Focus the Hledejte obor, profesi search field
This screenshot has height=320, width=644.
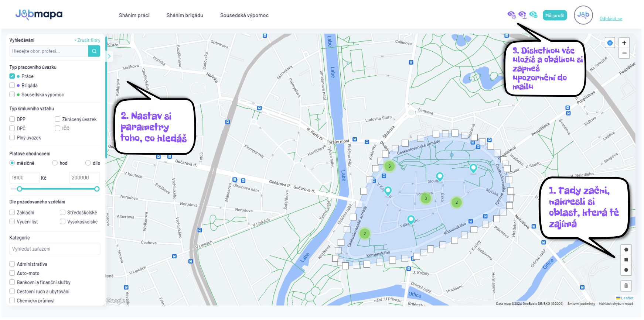coord(49,51)
